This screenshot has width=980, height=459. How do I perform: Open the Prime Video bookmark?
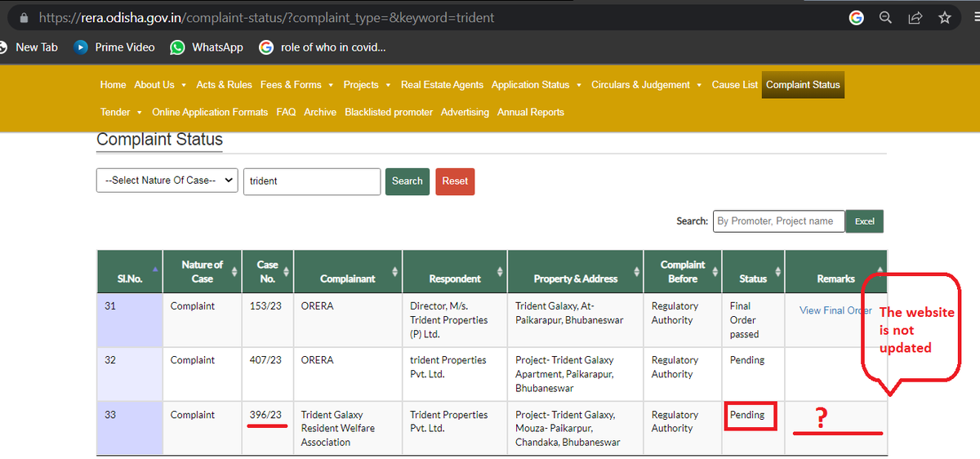[x=114, y=47]
